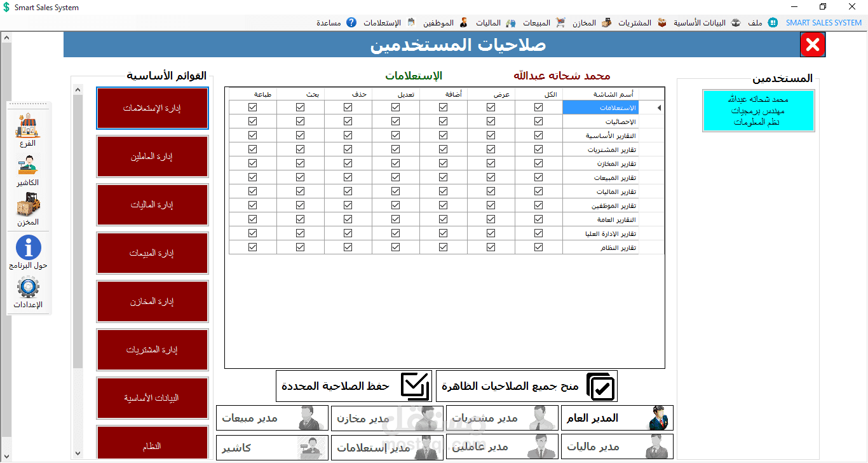The image size is (868, 463).
Task: Open the الإعدادات settings gear icon
Action: click(28, 293)
